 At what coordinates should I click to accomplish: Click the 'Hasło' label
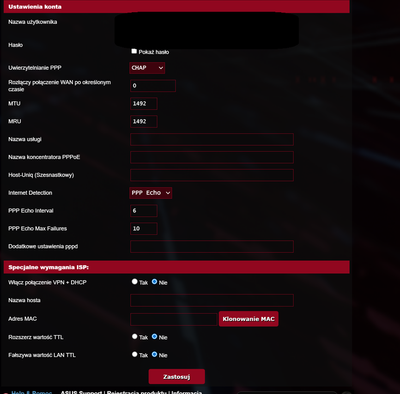16,45
